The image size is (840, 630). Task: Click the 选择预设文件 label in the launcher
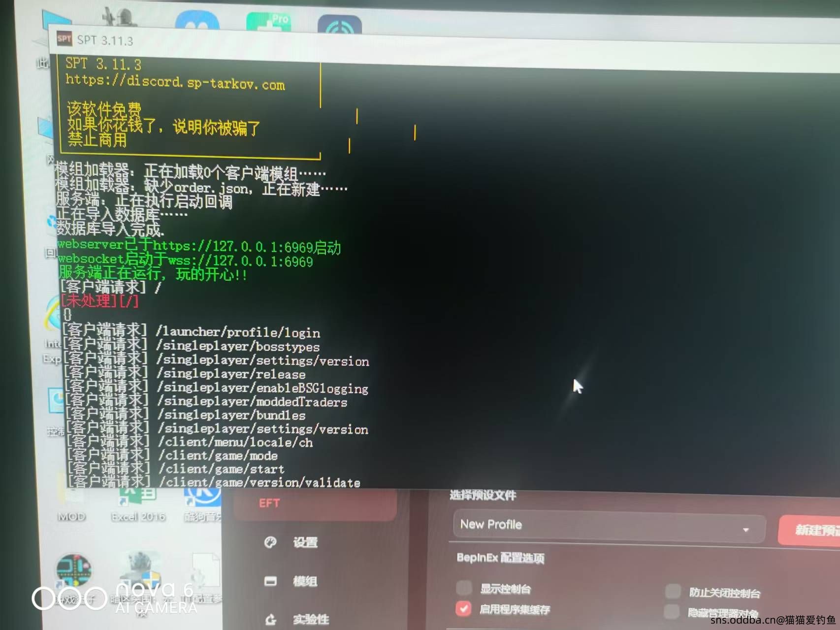coord(483,495)
